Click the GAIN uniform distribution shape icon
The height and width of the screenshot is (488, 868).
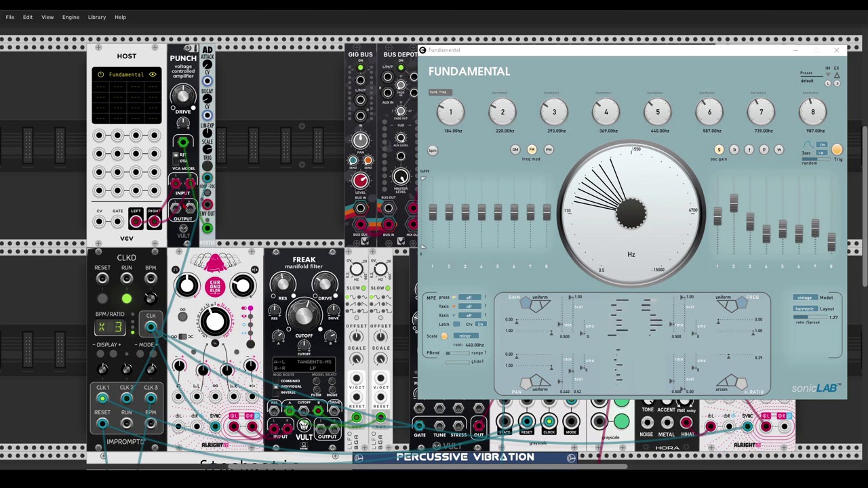pos(536,304)
